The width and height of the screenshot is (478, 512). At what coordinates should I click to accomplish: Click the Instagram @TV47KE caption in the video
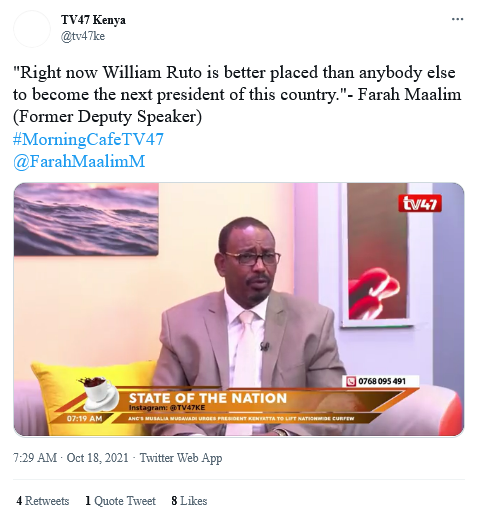pyautogui.click(x=167, y=408)
